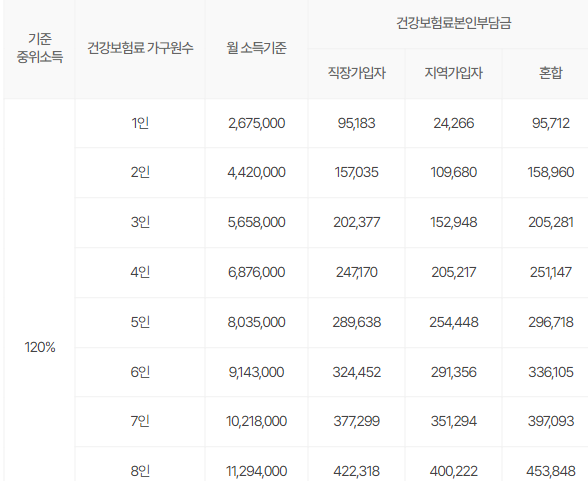Select regional premium value 291,356

(x=454, y=372)
